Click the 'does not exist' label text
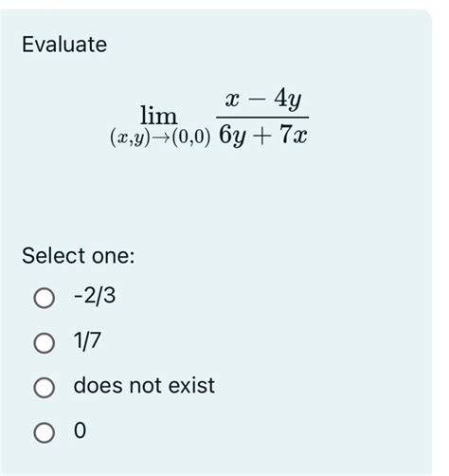449x476 pixels. tap(144, 386)
